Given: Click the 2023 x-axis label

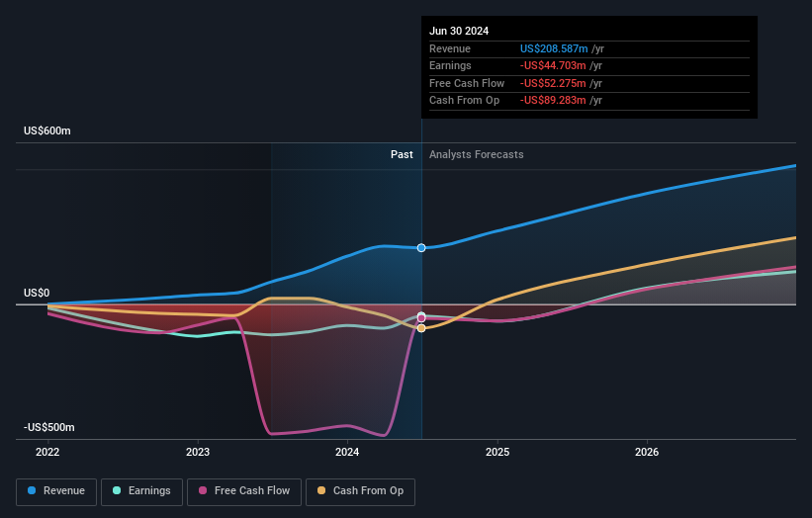Looking at the screenshot, I should 198,452.
